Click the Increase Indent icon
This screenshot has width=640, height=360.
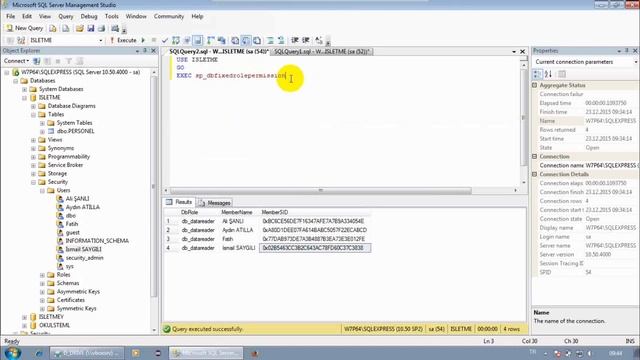[x=306, y=40]
